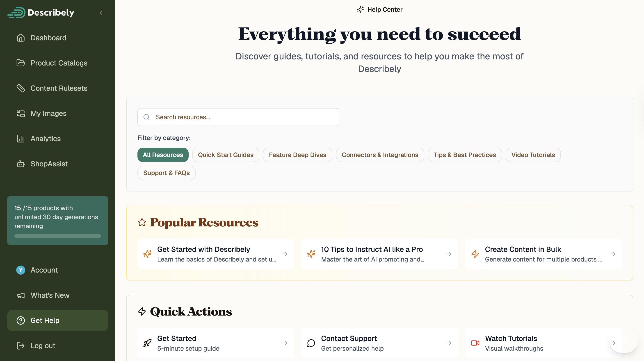Click the Contact Support chat bubble icon
The height and width of the screenshot is (361, 644).
click(311, 343)
